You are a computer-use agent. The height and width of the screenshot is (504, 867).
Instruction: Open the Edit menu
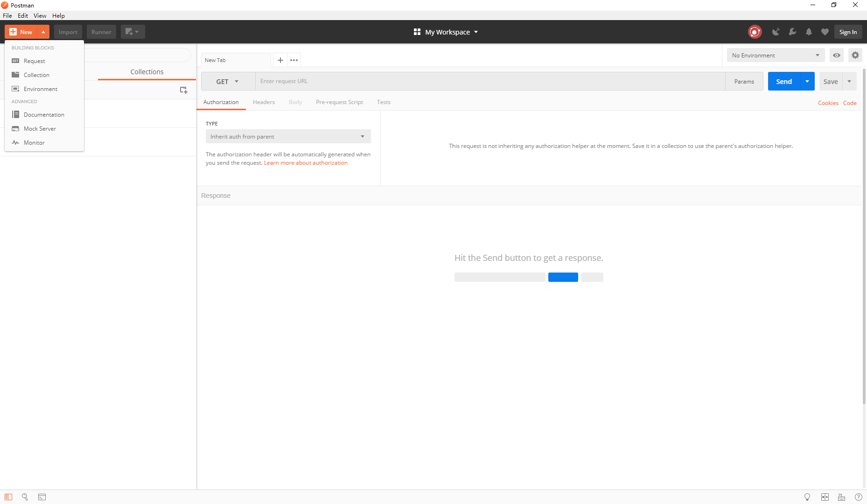click(23, 15)
